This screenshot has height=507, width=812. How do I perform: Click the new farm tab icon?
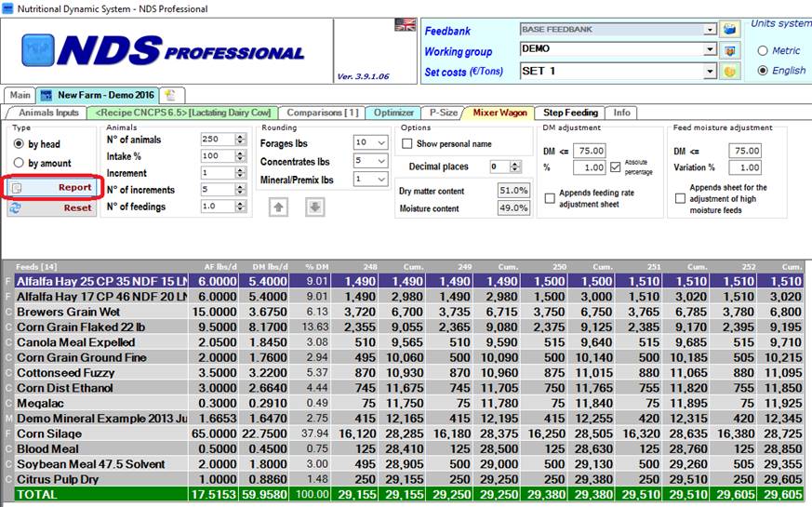[x=170, y=95]
